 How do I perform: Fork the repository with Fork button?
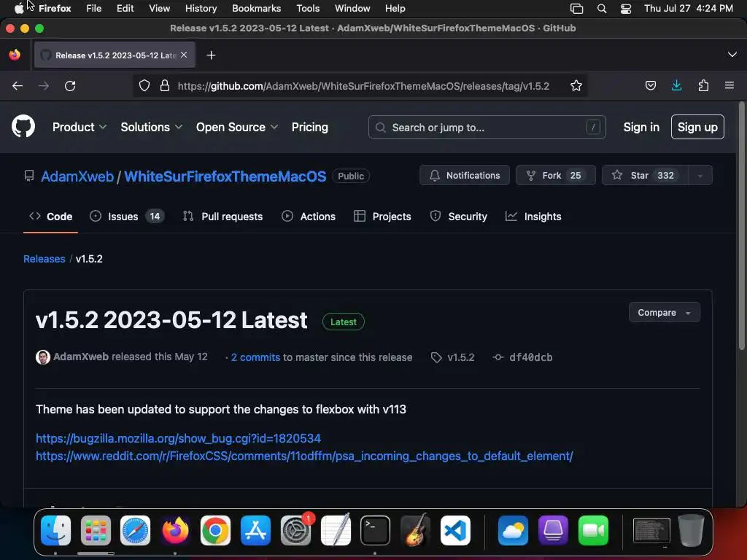(x=555, y=175)
